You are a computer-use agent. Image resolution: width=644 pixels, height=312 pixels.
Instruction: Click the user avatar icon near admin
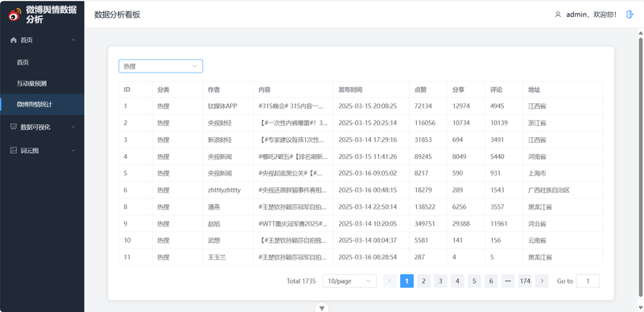click(558, 15)
